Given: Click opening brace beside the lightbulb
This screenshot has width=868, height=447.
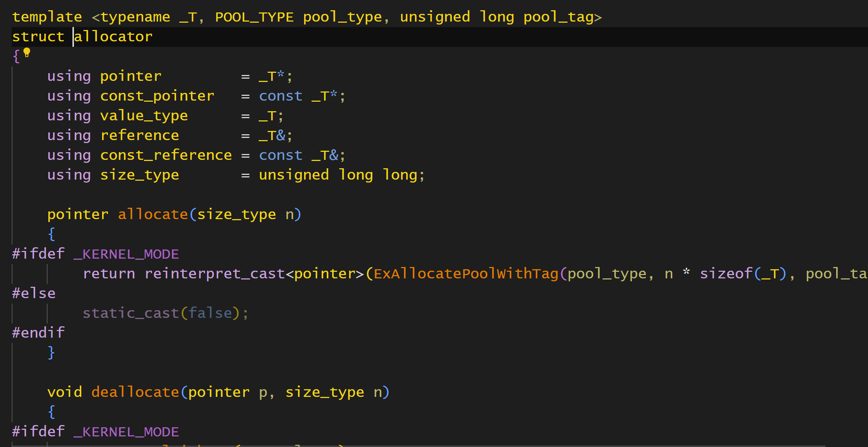Looking at the screenshot, I should (16, 56).
